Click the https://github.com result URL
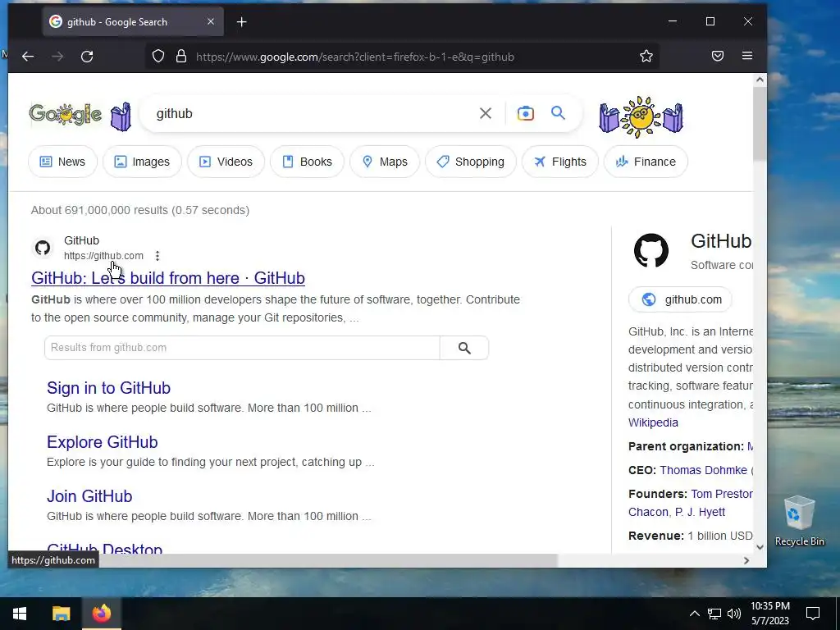 click(103, 256)
